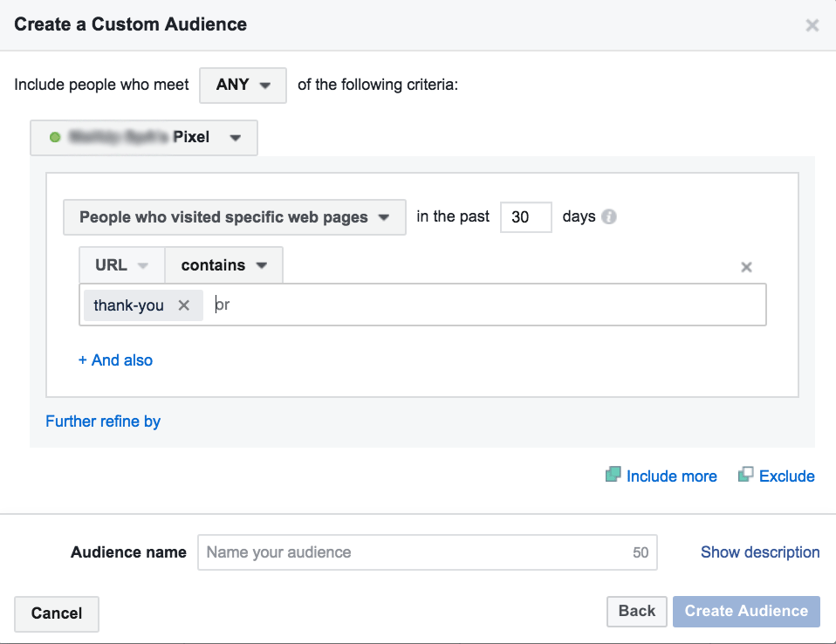Close the Create a Custom Audience dialog
Screen dimensions: 836x644
[812, 25]
